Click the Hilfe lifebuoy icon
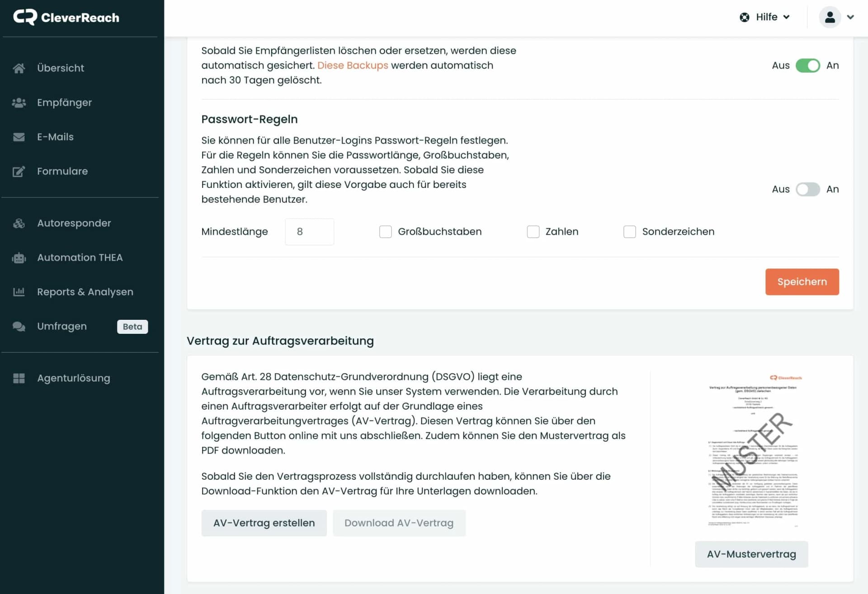868x594 pixels. click(x=745, y=17)
